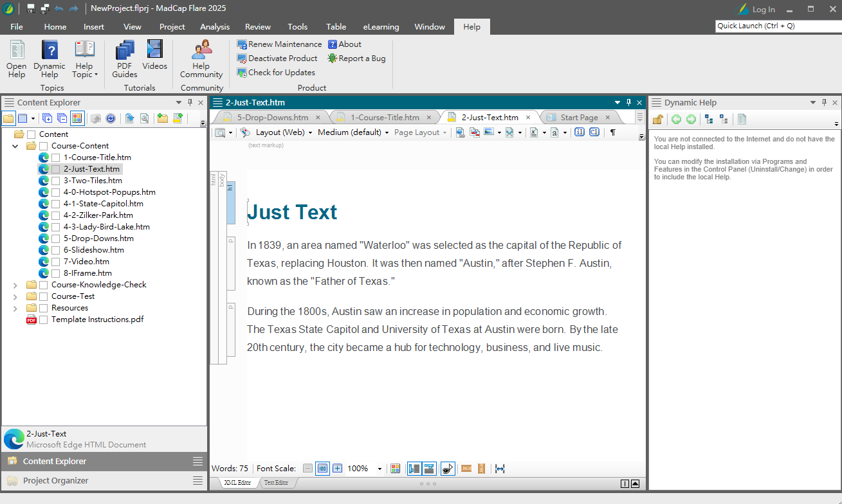This screenshot has height=504, width=842.
Task: Click the save icon in title bar
Action: pyautogui.click(x=30, y=9)
